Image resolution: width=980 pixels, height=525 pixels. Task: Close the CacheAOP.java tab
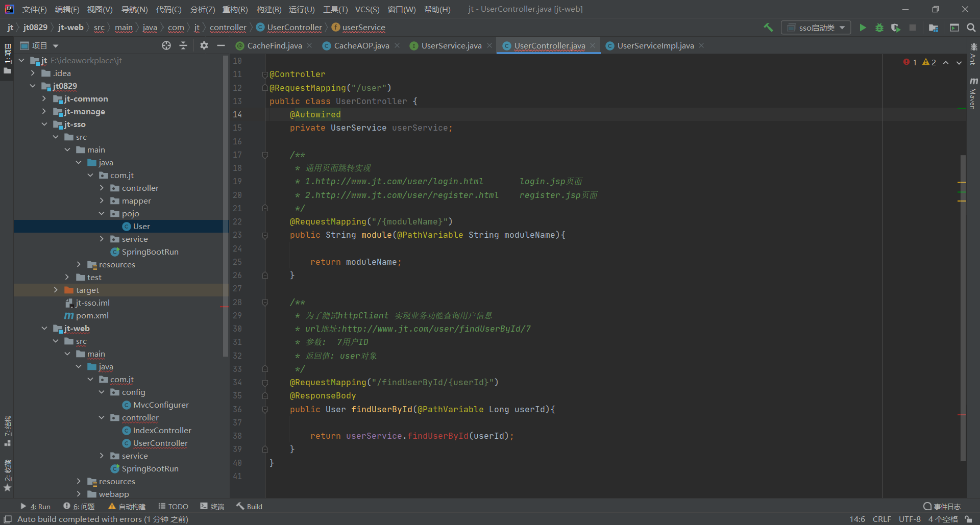coord(397,45)
